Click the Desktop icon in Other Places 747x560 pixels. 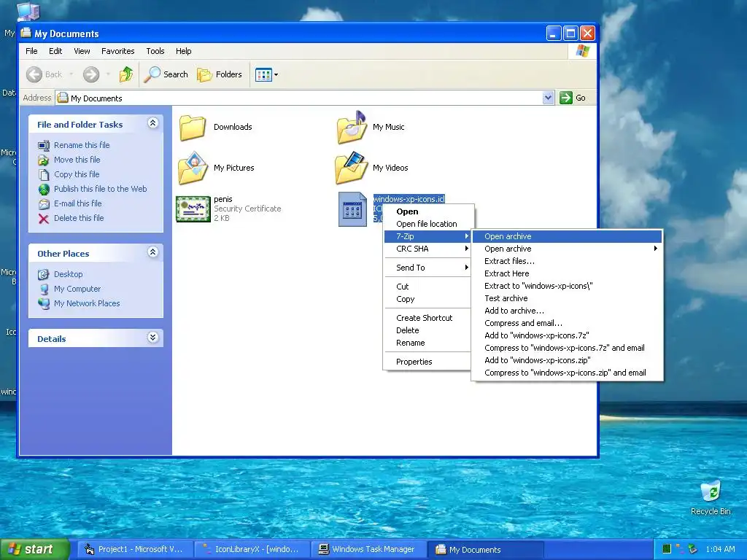point(44,274)
